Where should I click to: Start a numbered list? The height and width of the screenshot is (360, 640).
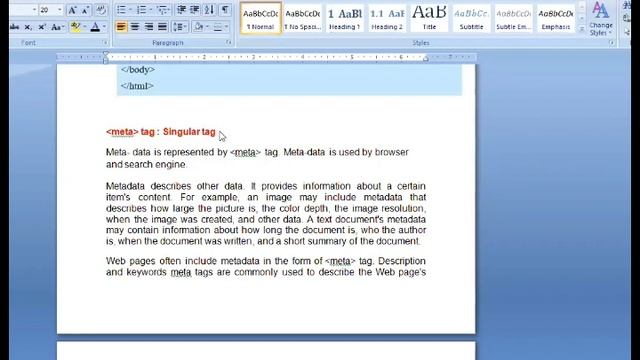[x=141, y=10]
